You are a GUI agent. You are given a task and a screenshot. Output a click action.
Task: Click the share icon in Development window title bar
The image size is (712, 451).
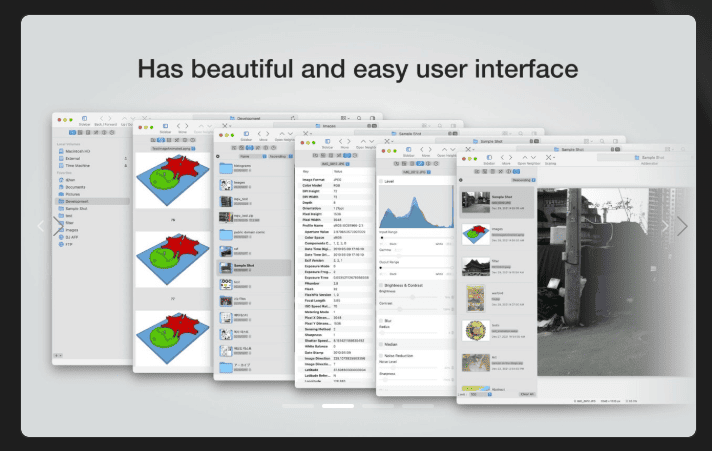pyautogui.click(x=293, y=118)
